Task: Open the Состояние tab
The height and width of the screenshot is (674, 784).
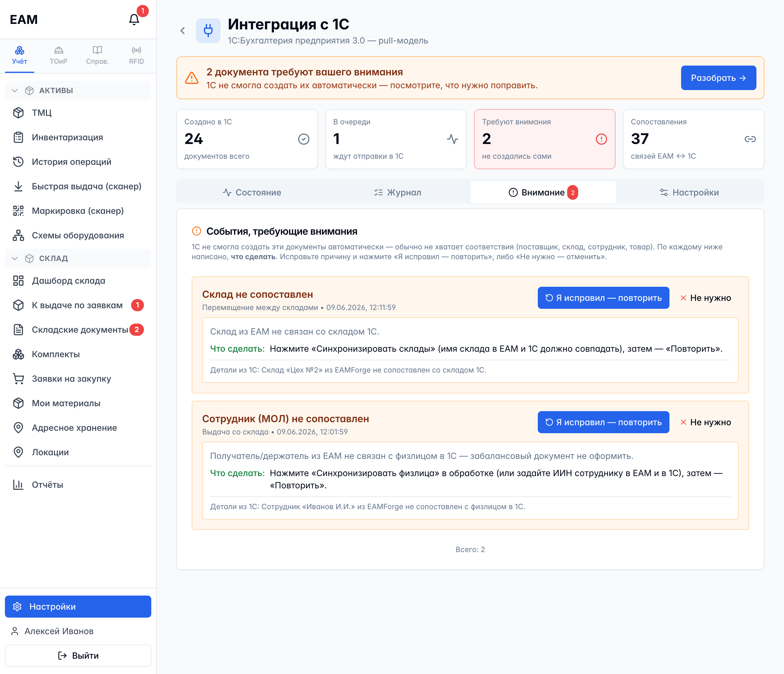Action: coord(252,192)
